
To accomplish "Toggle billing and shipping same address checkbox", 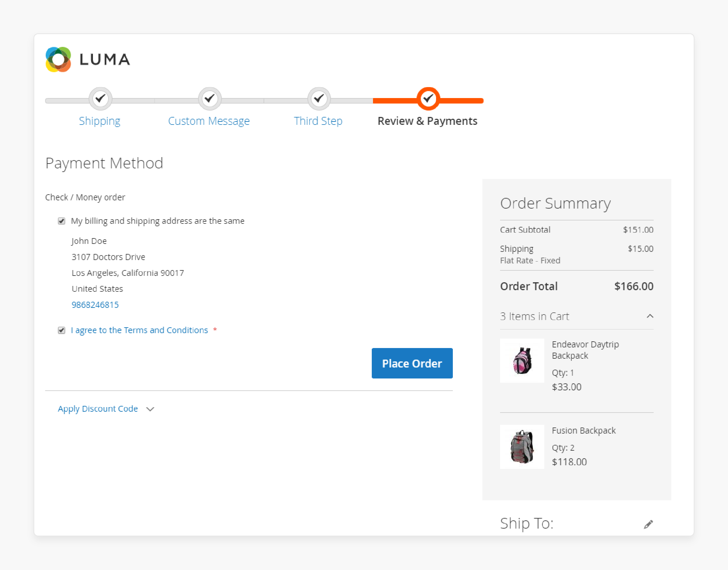I will coord(62,221).
